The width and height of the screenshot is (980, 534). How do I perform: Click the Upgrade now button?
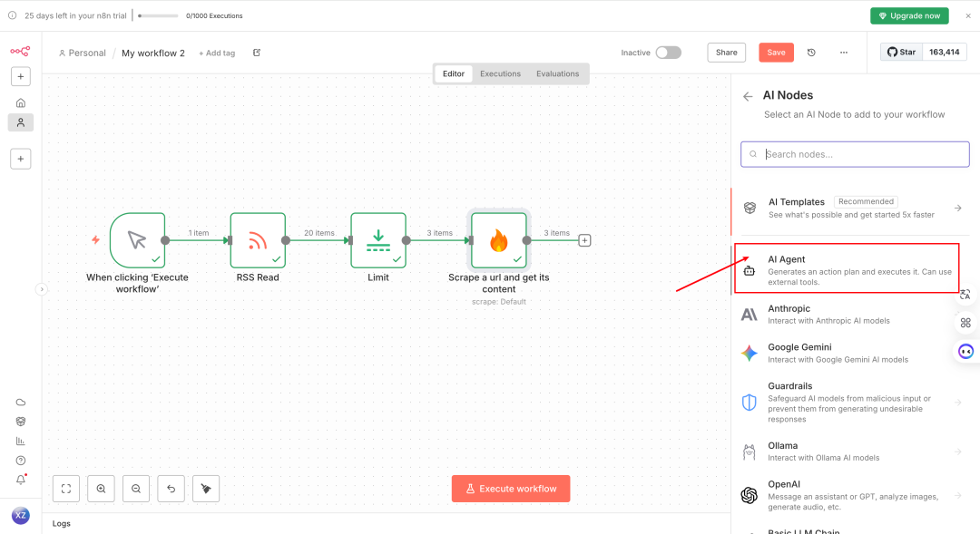click(909, 15)
